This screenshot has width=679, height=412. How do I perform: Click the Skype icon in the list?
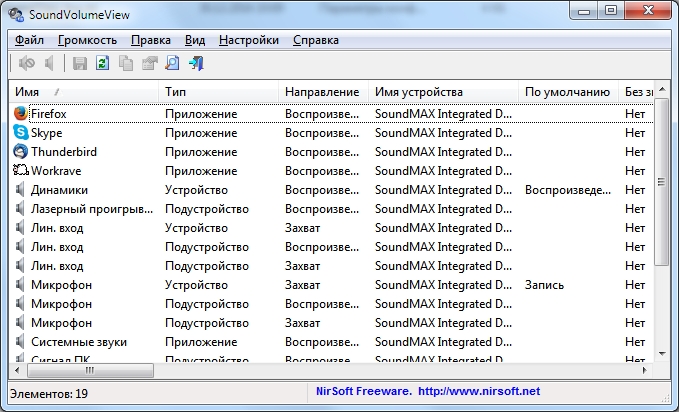(x=20, y=132)
